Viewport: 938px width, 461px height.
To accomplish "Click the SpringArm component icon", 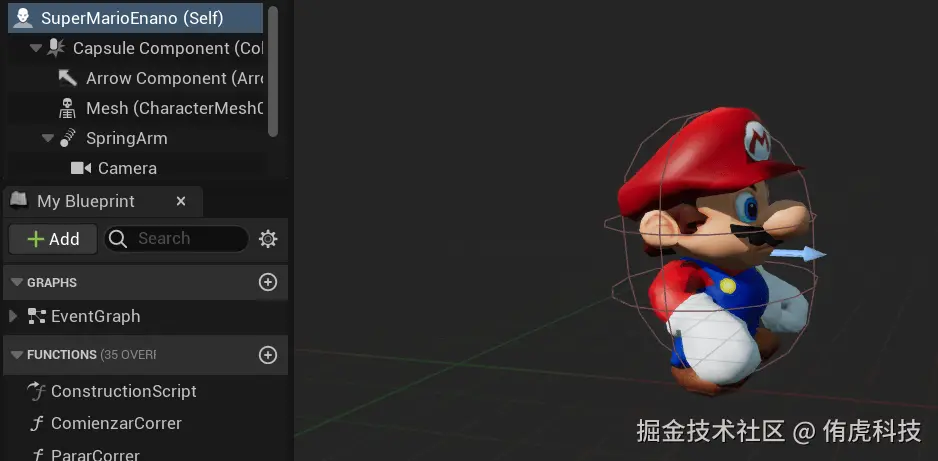I will 68,138.
